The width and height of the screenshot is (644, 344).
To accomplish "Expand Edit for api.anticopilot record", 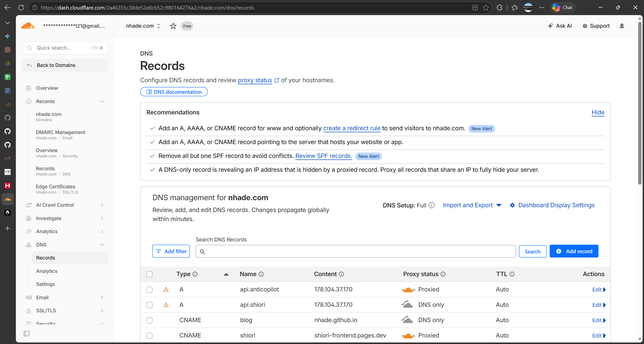I will (599, 290).
